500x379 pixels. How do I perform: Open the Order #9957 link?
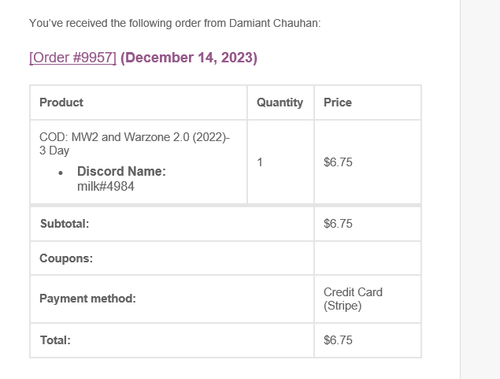pyautogui.click(x=73, y=58)
